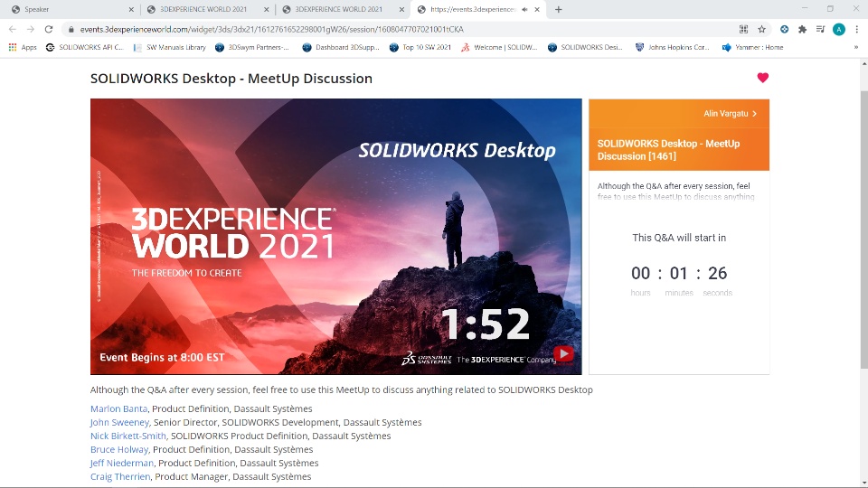Open the QR code icon in address bar
This screenshot has width=868, height=488.
tap(743, 29)
